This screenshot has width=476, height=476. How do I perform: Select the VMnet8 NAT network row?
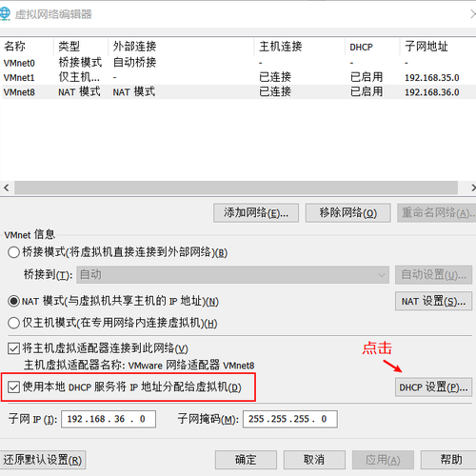click(238, 92)
